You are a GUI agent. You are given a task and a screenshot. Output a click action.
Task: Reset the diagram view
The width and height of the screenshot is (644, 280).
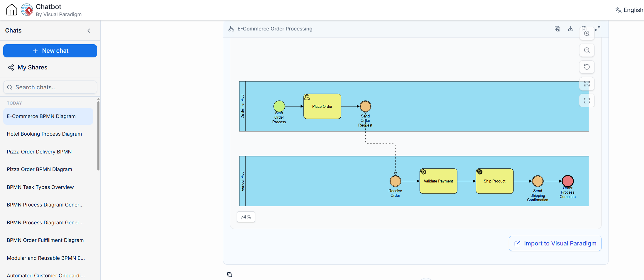click(587, 67)
